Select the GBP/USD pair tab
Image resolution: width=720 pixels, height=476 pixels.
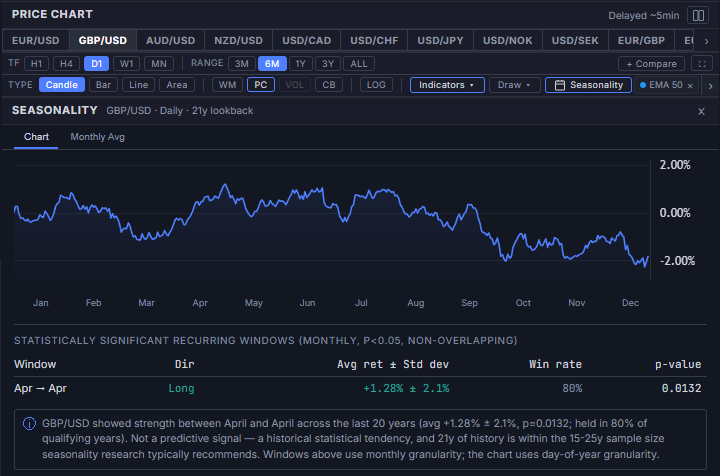click(103, 40)
